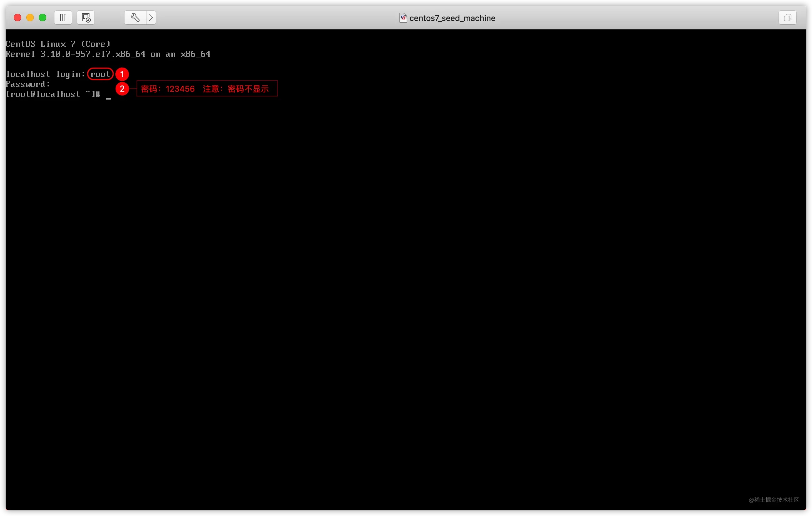Click the red circle numbered 1

122,74
